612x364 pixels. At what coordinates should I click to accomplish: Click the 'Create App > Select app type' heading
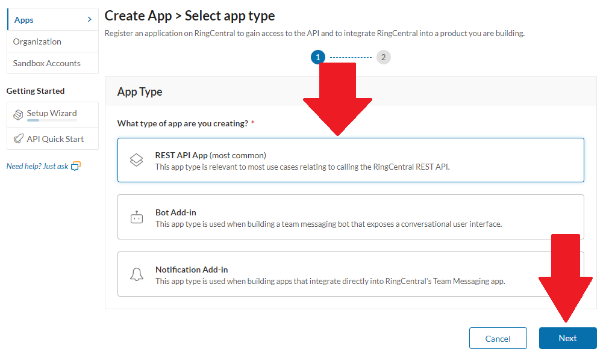tap(190, 16)
